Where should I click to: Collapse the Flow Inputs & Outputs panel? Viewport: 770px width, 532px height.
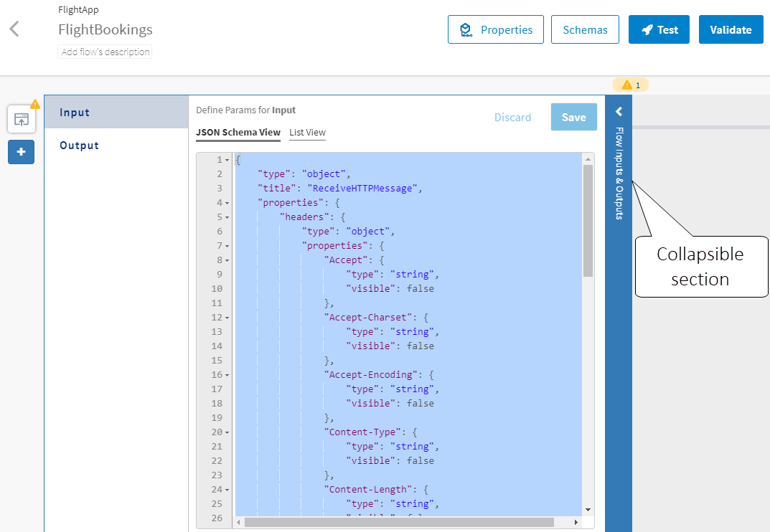[619, 112]
